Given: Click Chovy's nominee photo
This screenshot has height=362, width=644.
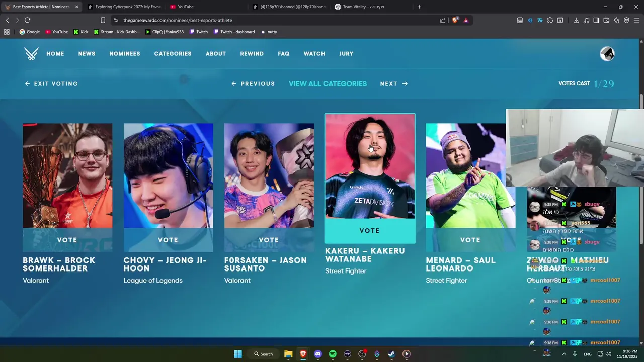Looking at the screenshot, I should pos(168,175).
